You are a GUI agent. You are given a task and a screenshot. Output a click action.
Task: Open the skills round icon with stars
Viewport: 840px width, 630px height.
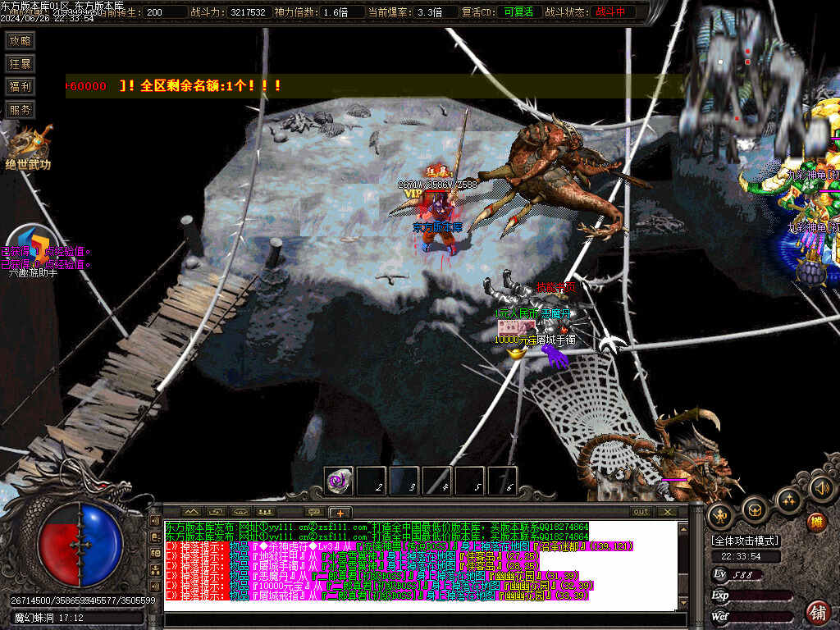(787, 500)
